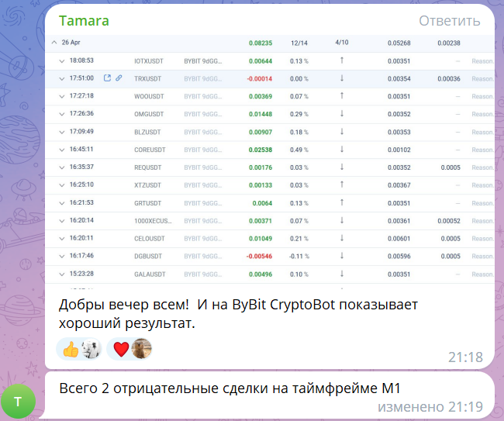Click the -0.11 % percentage on DGBUSDT row
Image resolution: width=504 pixels, height=421 pixels.
point(299,256)
